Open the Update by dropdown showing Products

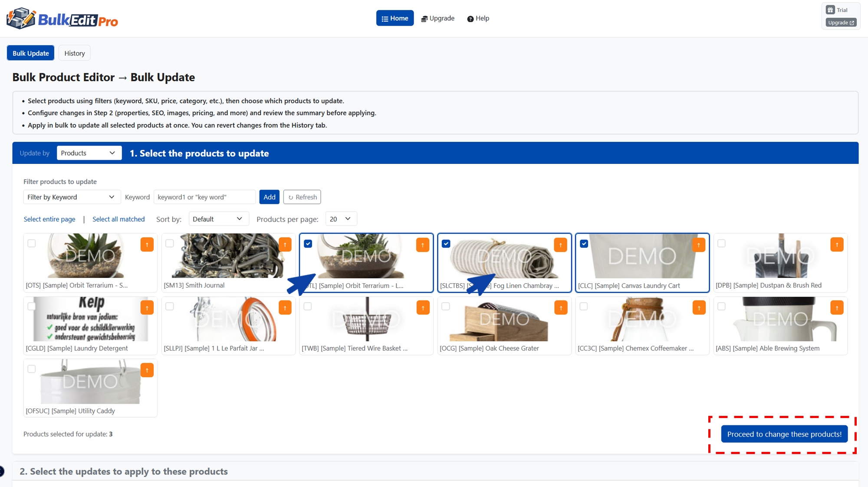pyautogui.click(x=89, y=153)
